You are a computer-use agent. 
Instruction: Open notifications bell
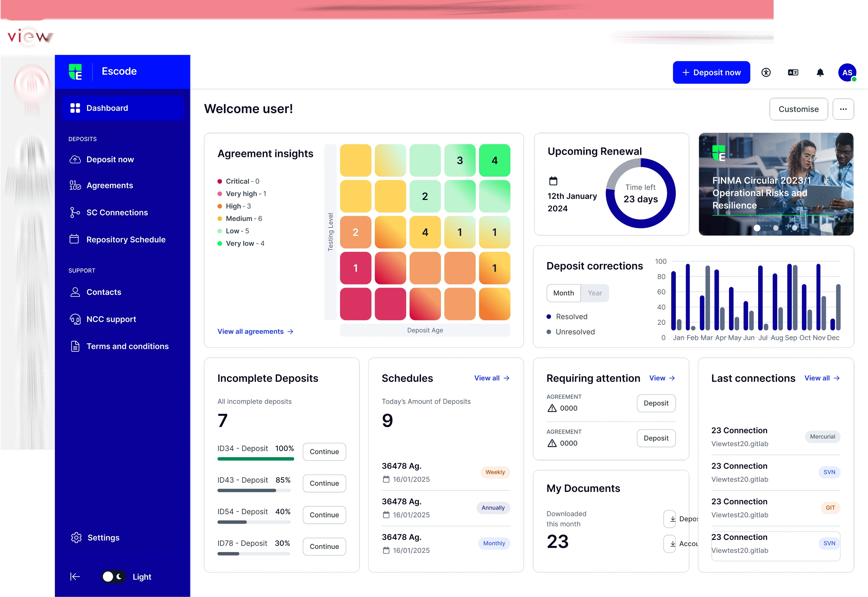click(x=820, y=72)
